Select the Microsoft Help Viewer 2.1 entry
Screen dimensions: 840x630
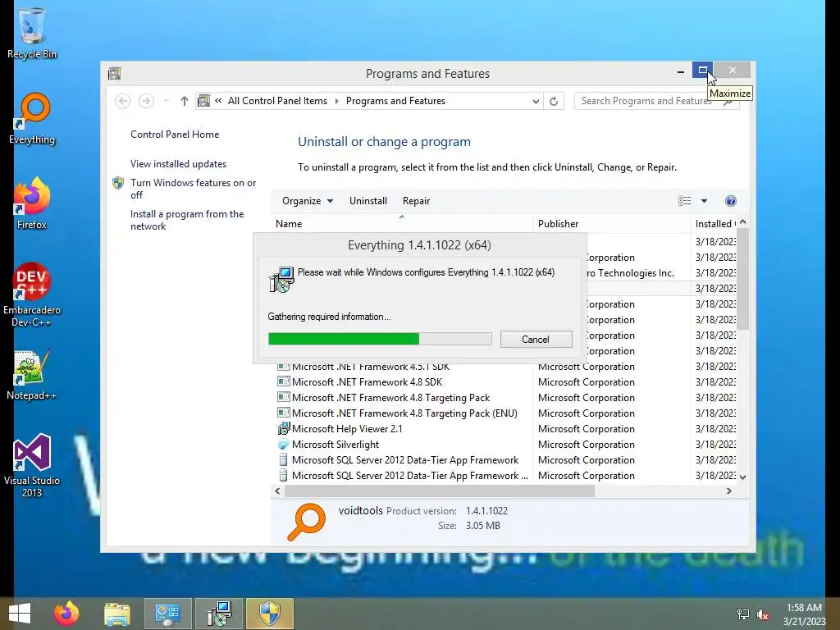click(504, 428)
